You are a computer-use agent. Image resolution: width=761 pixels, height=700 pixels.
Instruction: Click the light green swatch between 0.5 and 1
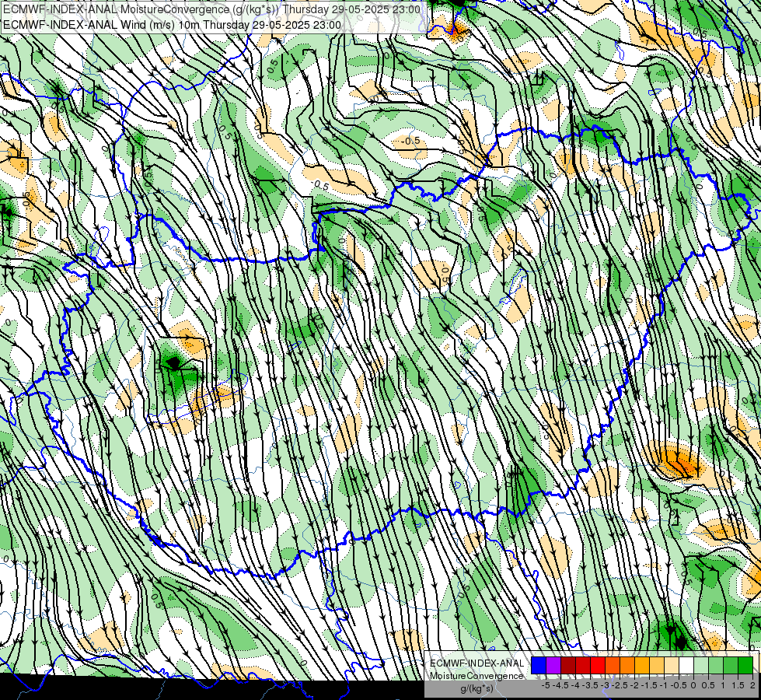[716, 666]
